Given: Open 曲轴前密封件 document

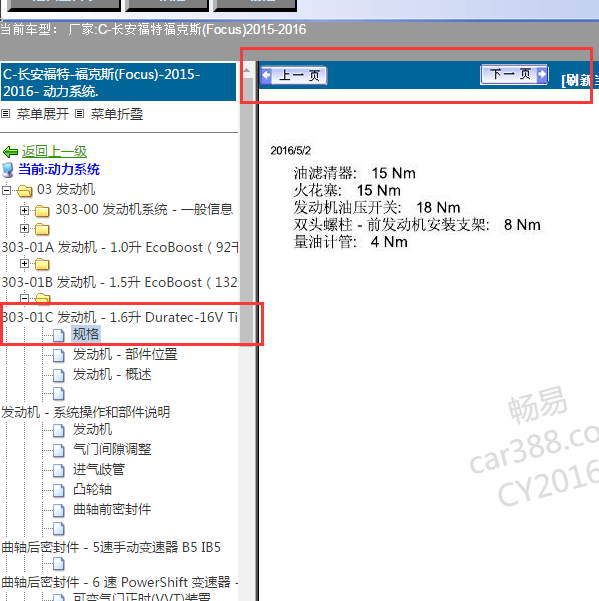Looking at the screenshot, I should (x=112, y=509).
